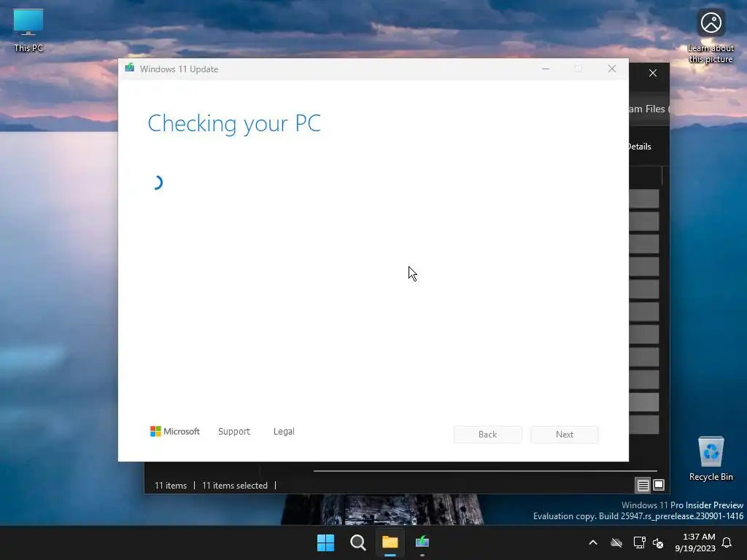This screenshot has width=747, height=560.
Task: Close the Windows 11 Update window
Action: (x=612, y=69)
